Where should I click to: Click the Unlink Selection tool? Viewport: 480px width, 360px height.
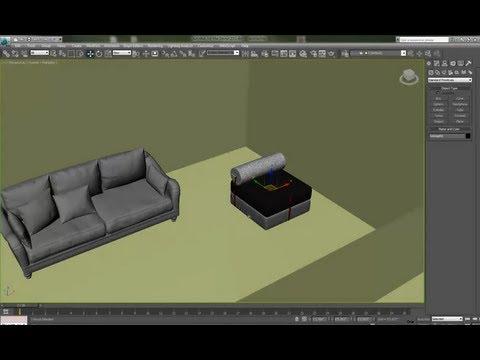(x=15, y=53)
